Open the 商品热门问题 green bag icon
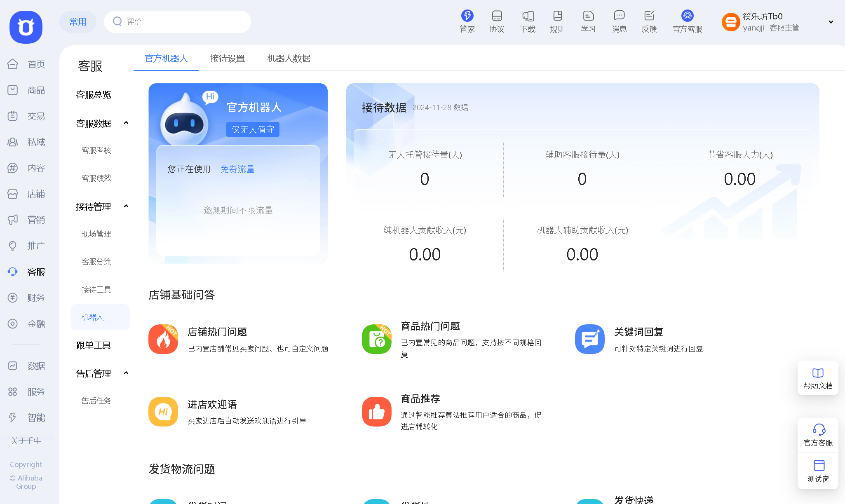This screenshot has height=504, width=845. tap(377, 339)
